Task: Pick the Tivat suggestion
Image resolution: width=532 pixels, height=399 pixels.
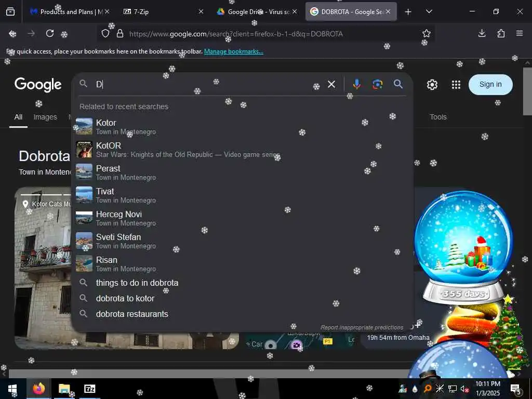Action: pos(242,195)
